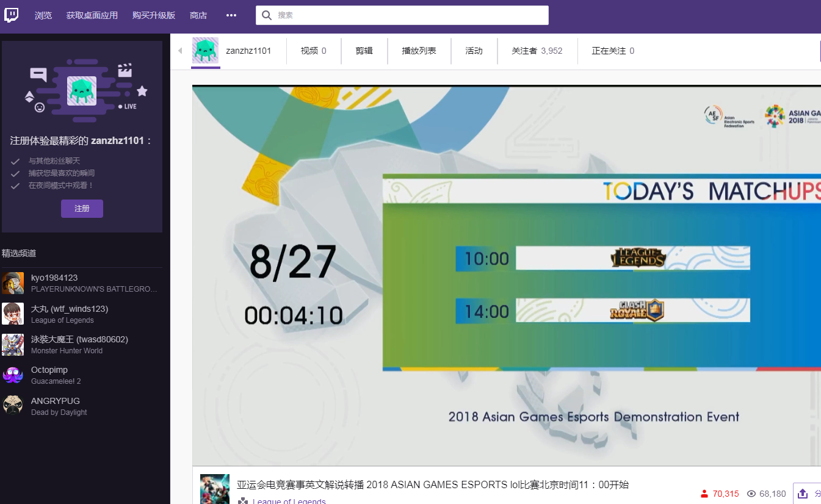Click the League of Legends game icon
Screen dimensions: 821x504
[x=241, y=501]
